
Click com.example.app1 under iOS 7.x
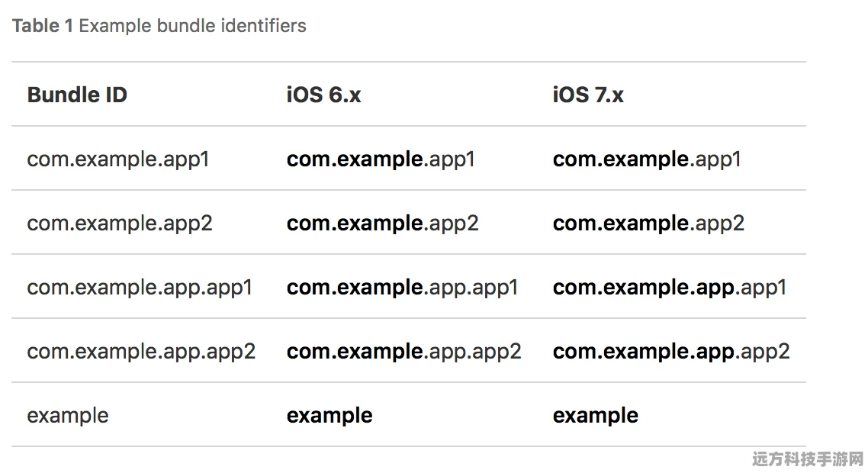click(647, 159)
